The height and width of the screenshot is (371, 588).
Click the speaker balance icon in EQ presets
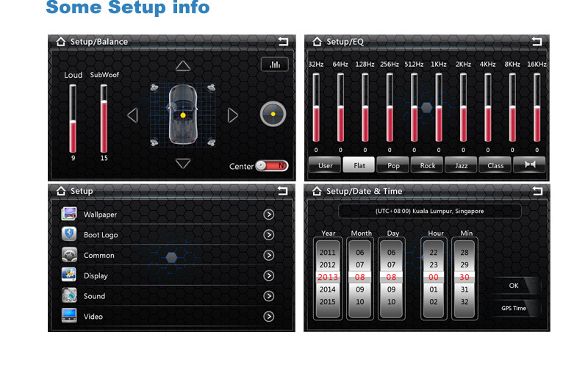(529, 165)
